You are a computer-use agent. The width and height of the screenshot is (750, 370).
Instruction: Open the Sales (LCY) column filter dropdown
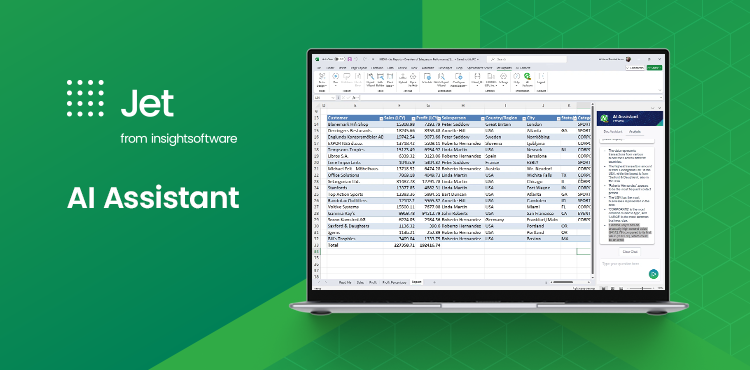(x=413, y=118)
